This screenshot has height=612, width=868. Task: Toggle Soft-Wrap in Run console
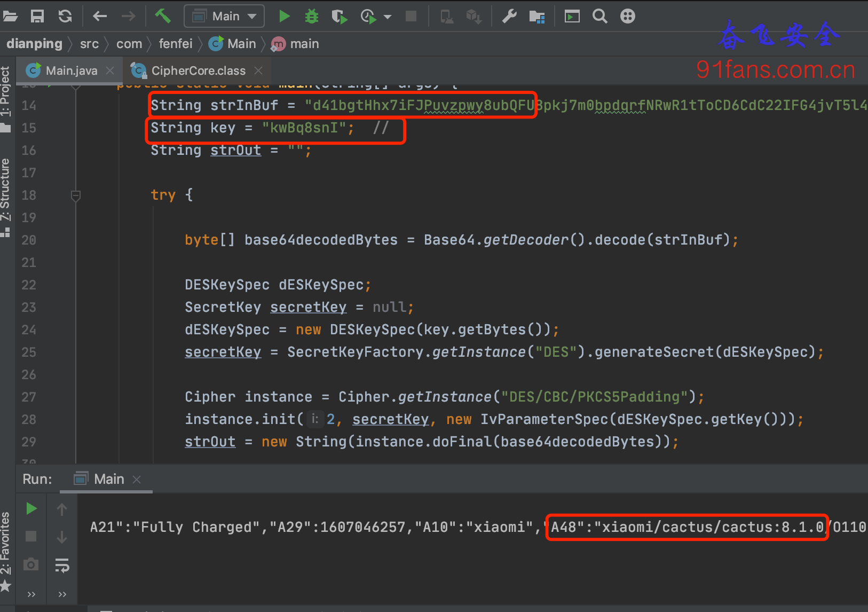coord(62,565)
